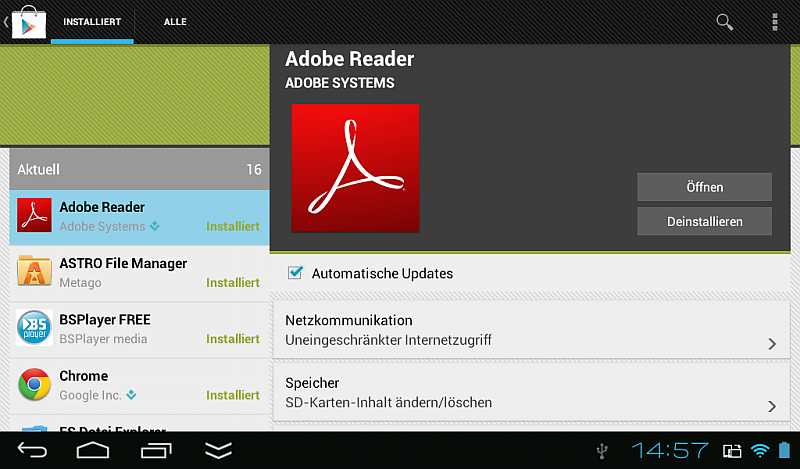The height and width of the screenshot is (469, 800).
Task: Tap Installiert label on BSPlayer row
Action: (233, 338)
